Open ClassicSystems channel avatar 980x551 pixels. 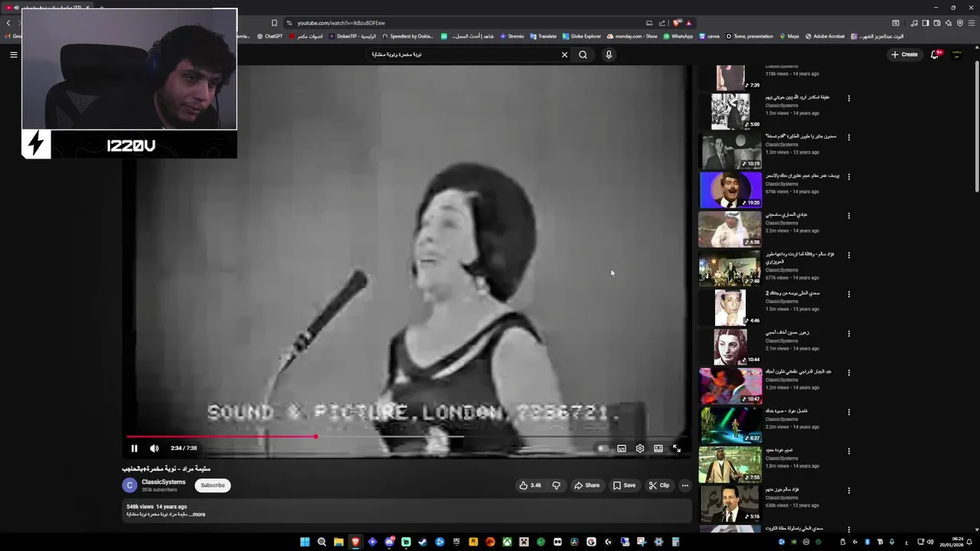pyautogui.click(x=130, y=485)
